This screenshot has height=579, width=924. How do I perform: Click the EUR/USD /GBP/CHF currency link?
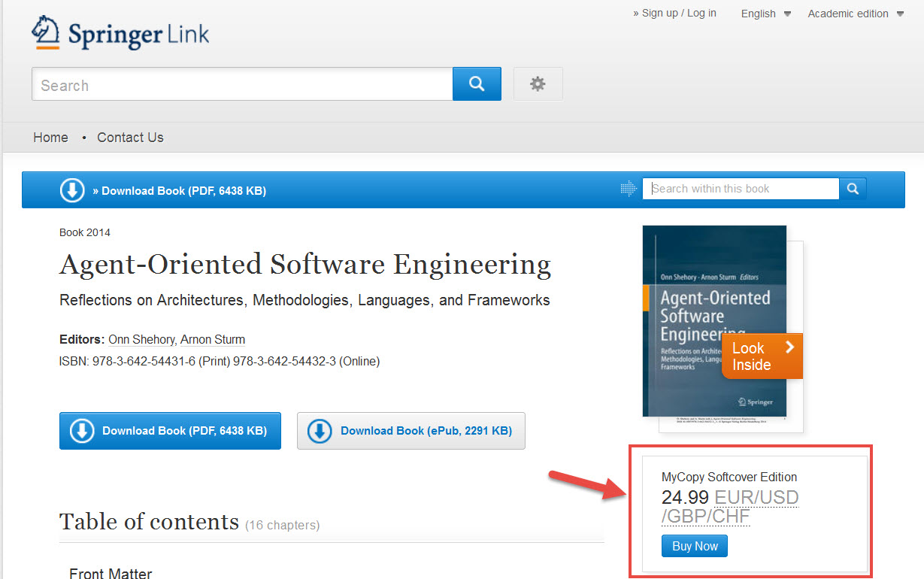click(730, 508)
